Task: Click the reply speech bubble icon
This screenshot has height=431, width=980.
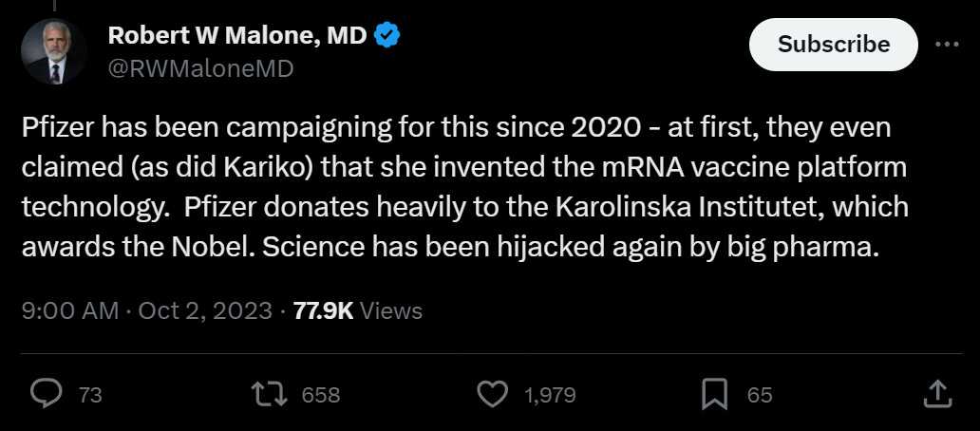Action: click(46, 394)
